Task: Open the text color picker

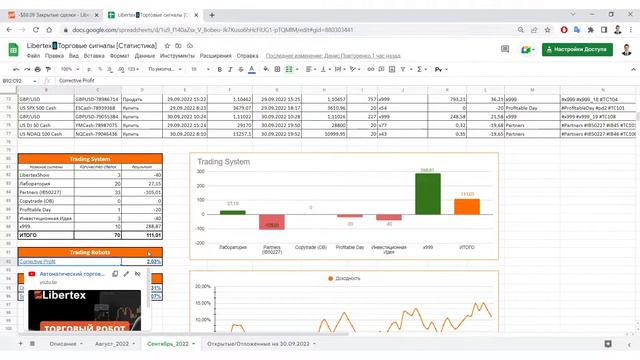Action: 252,69
